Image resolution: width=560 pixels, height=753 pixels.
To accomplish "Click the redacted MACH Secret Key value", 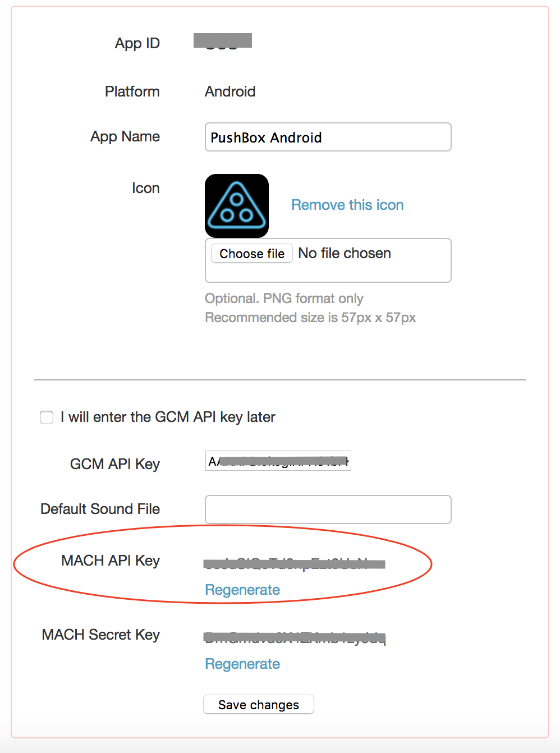I will coord(294,637).
